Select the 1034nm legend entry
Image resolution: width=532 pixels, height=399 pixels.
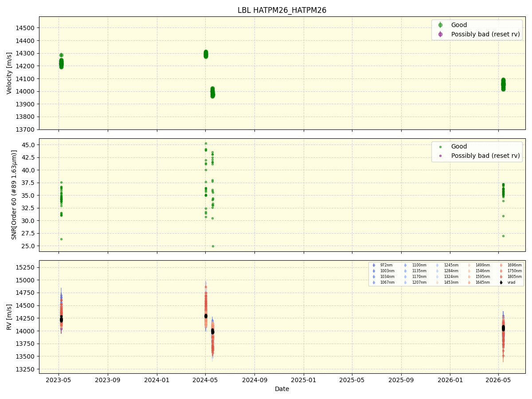[383, 277]
